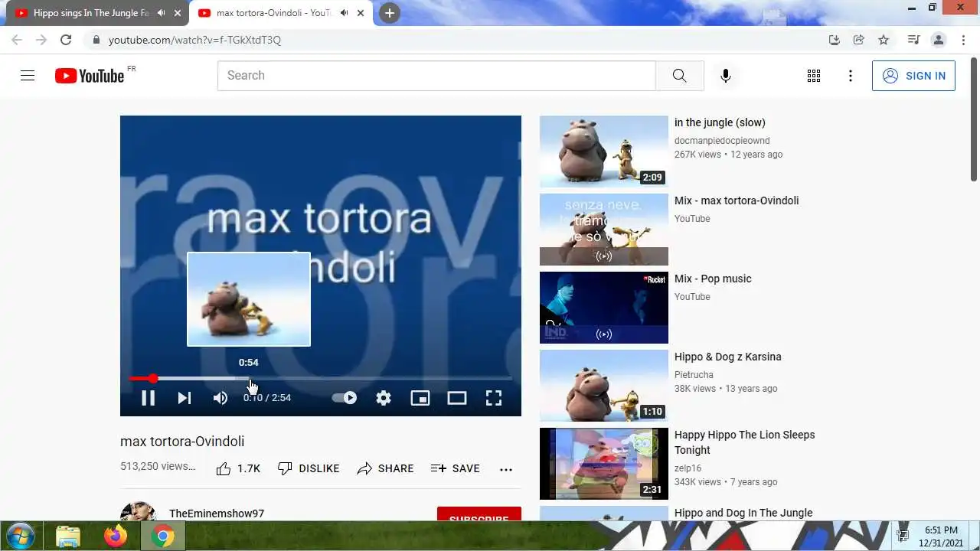Viewport: 980px width, 551px height.
Task: Click the SUBSCRIBE button
Action: (479, 514)
